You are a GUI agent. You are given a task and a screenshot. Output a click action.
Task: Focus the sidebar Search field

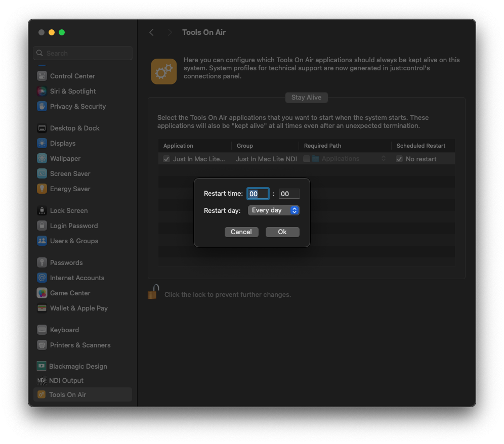[82, 53]
